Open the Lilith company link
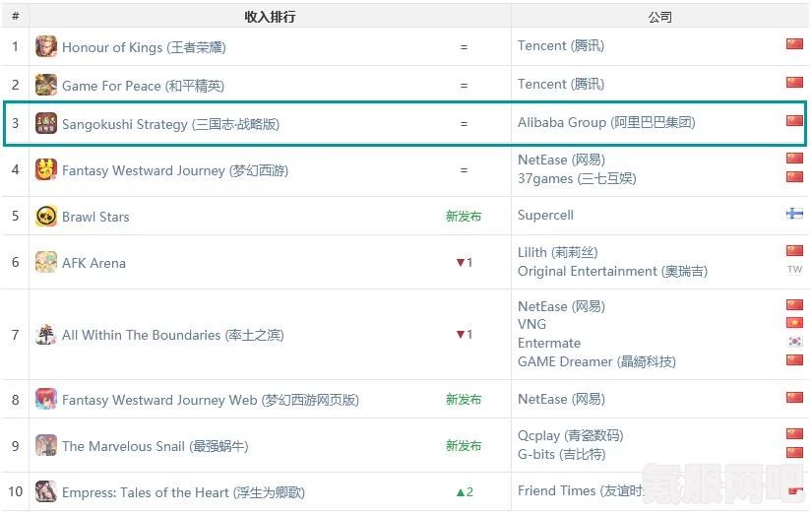The height and width of the screenshot is (515, 812). click(558, 252)
